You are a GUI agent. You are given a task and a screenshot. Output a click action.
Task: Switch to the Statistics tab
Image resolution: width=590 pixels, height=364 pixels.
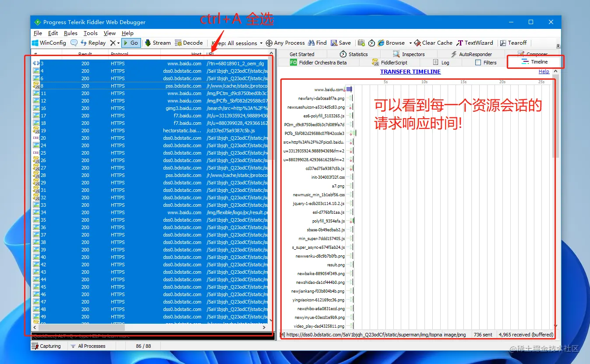[x=353, y=54]
